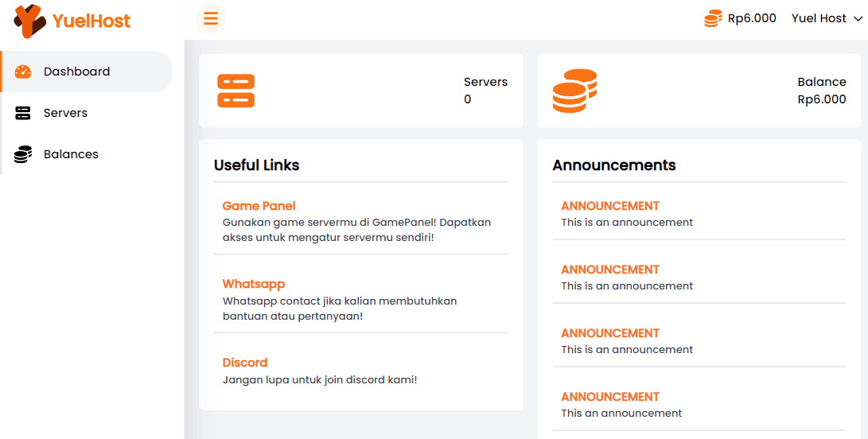The width and height of the screenshot is (868, 439).
Task: Go to the Servers menu item
Action: (x=65, y=113)
